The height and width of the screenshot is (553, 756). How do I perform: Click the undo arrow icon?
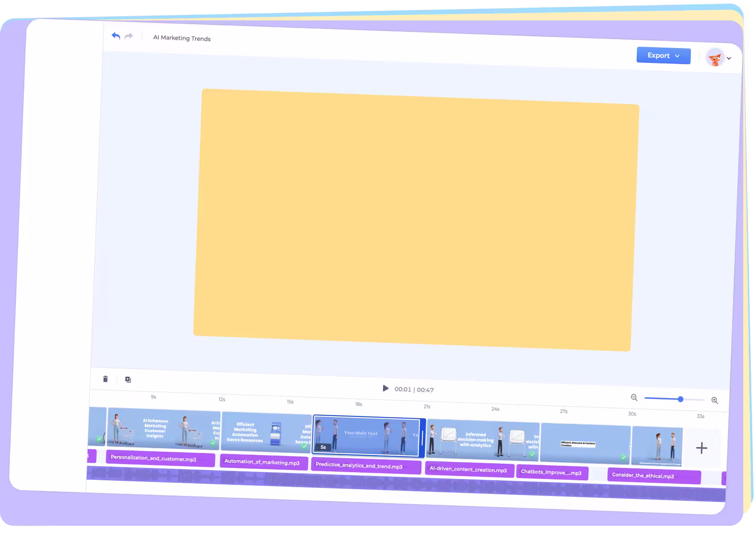[x=115, y=36]
